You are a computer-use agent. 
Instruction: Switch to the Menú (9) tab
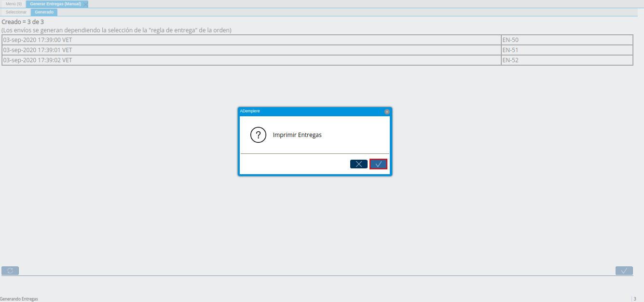coord(14,4)
